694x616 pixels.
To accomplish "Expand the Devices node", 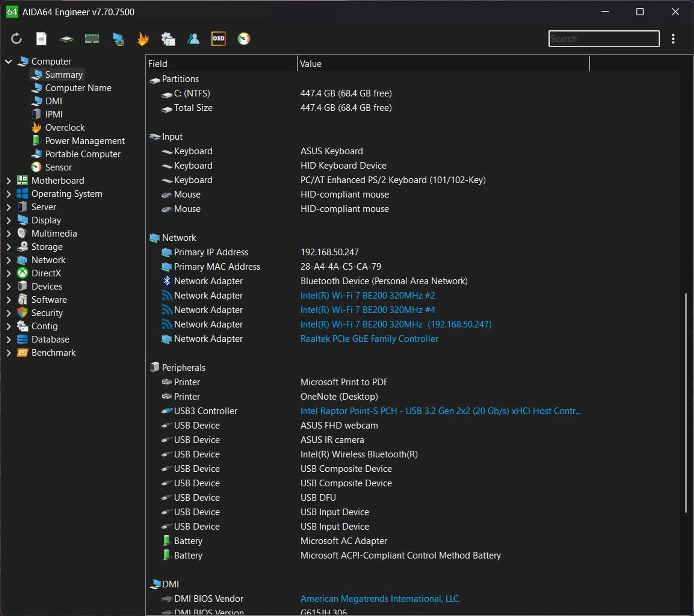I will coord(8,287).
